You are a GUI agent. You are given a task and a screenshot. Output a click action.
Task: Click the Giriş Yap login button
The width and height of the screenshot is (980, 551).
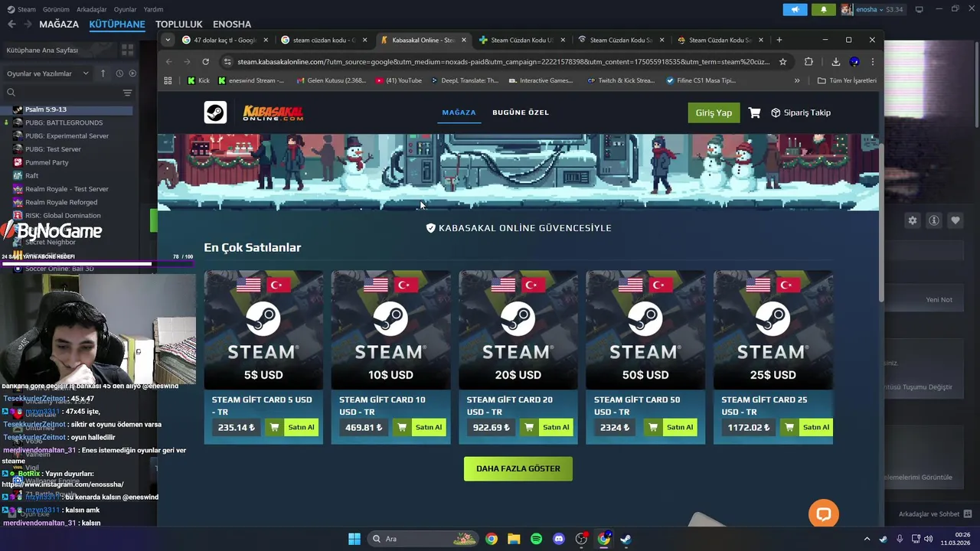pyautogui.click(x=714, y=112)
